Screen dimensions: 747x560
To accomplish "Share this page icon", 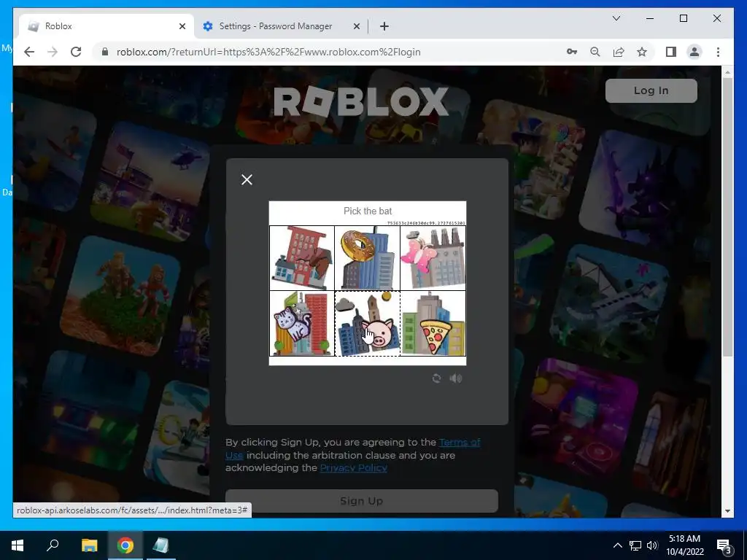I will pos(619,52).
